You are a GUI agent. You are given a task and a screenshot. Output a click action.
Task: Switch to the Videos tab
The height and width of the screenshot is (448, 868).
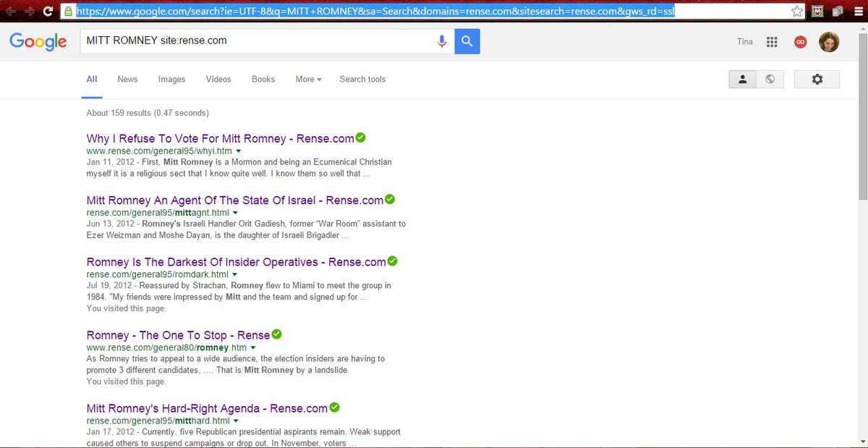(x=218, y=80)
